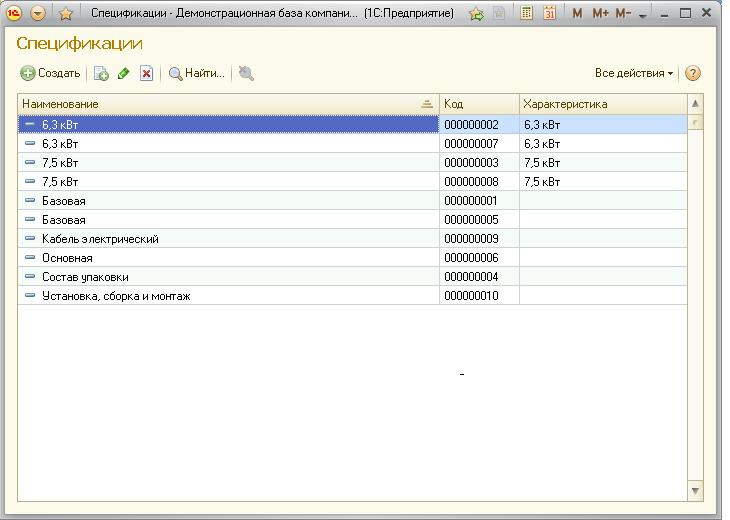Click the Код column header
This screenshot has width=730, height=520.
(478, 104)
